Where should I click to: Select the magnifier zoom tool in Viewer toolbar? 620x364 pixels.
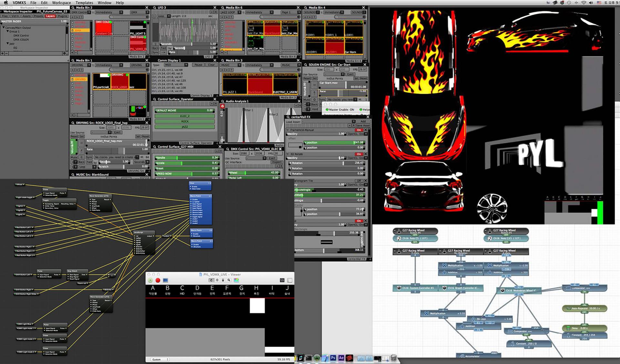coord(229,280)
